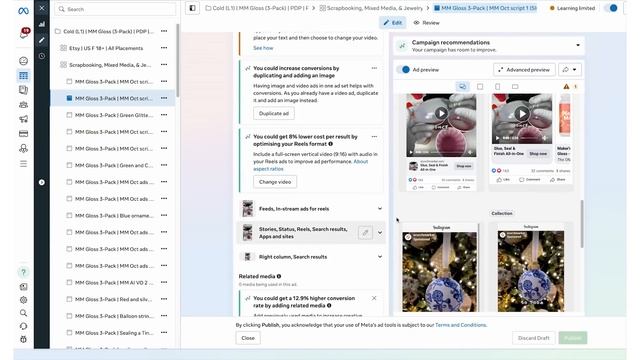Check the MM Gloss 3-Pack Balloon strin box
The height and width of the screenshot is (360, 640).
click(69, 316)
